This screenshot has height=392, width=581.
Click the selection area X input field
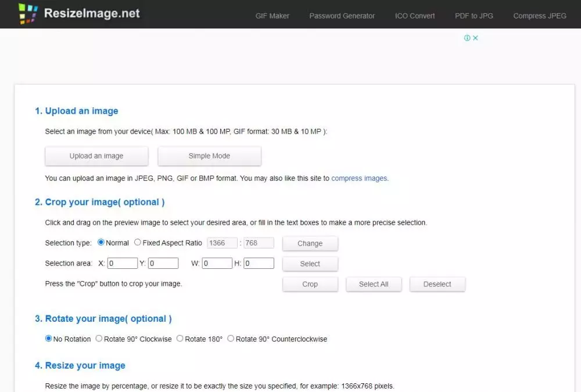tap(122, 263)
